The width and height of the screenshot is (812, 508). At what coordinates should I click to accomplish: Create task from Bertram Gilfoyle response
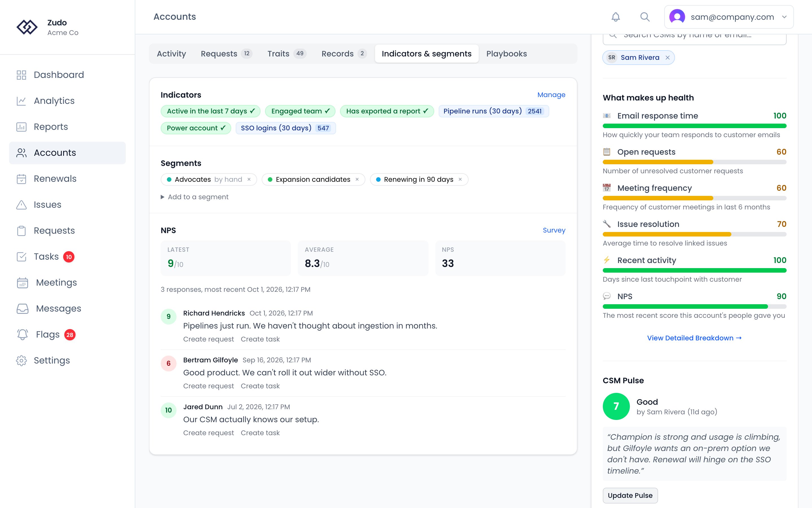click(x=260, y=386)
